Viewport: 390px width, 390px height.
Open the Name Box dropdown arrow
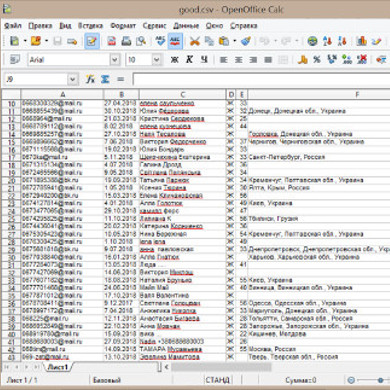73,79
